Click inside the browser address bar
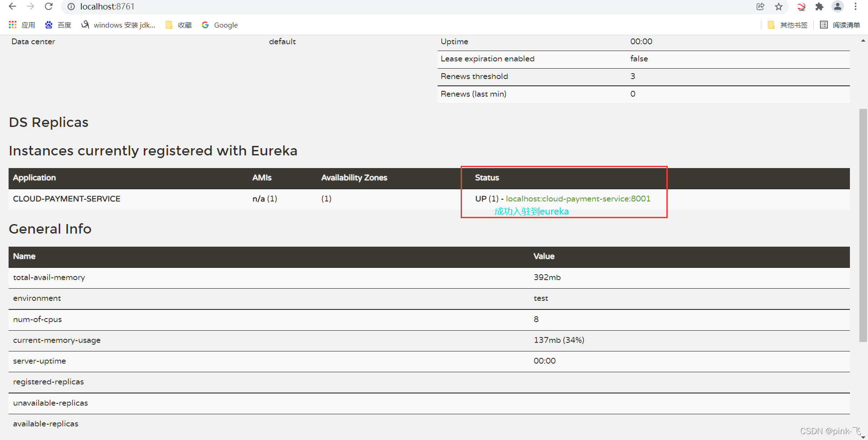868x440 pixels. click(181, 6)
